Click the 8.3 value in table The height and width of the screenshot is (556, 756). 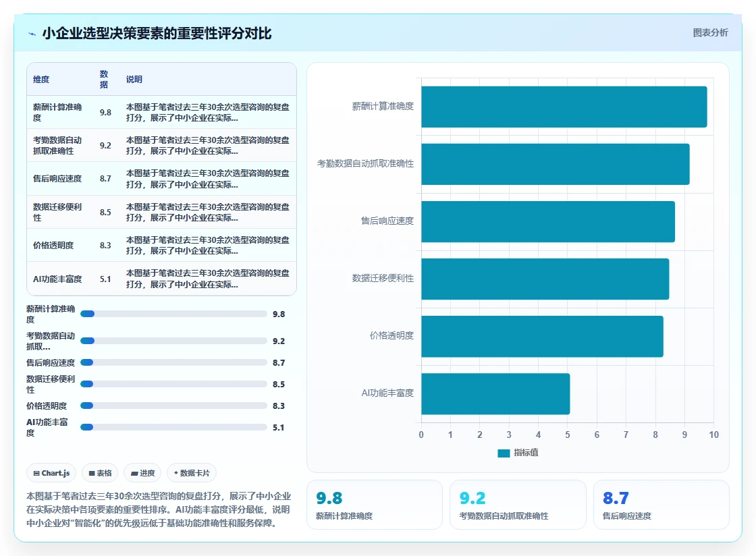tap(105, 246)
